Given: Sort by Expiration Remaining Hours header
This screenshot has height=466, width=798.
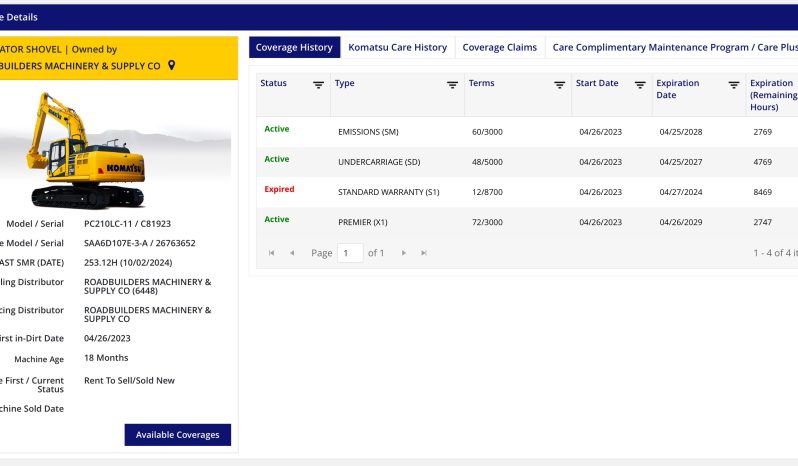Looking at the screenshot, I should (773, 95).
